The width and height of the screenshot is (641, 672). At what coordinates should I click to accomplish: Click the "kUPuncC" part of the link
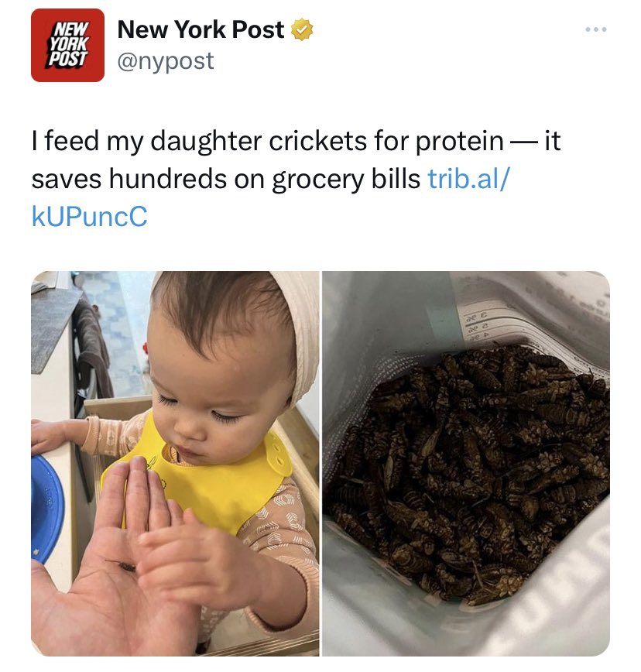(89, 217)
